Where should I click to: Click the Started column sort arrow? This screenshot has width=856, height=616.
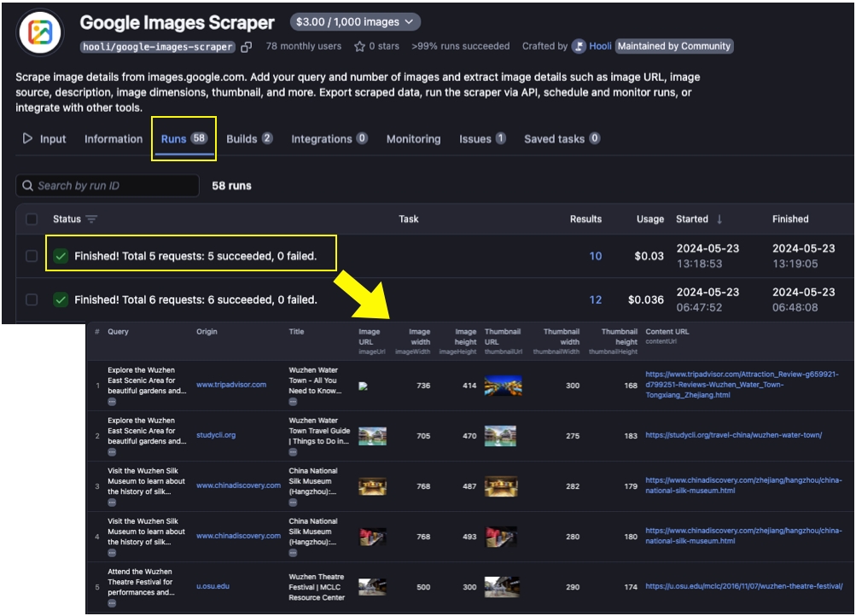click(x=719, y=219)
